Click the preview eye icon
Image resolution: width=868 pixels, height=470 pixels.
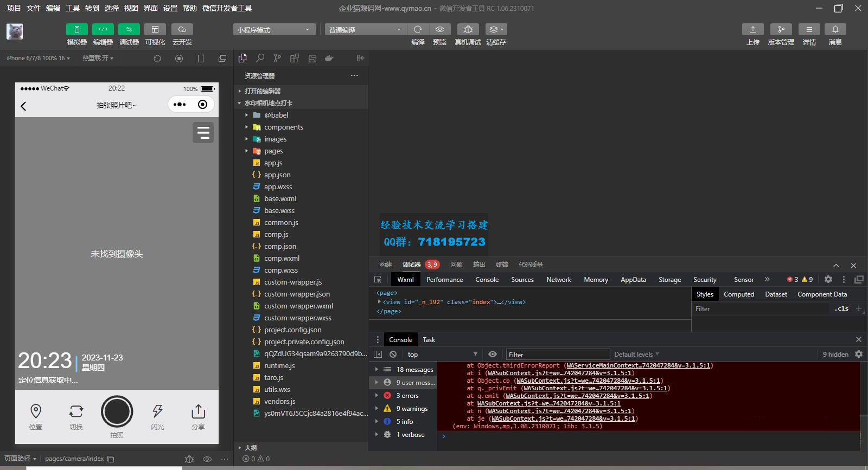pyautogui.click(x=440, y=29)
